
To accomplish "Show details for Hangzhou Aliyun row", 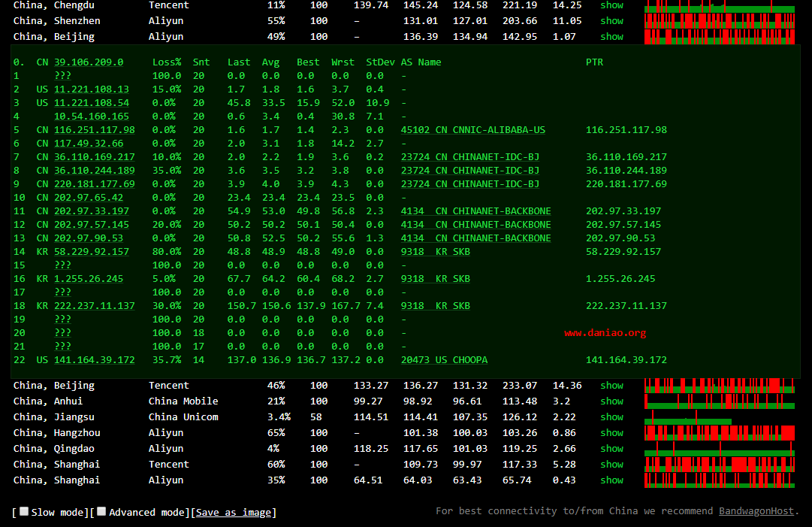I will pos(611,433).
